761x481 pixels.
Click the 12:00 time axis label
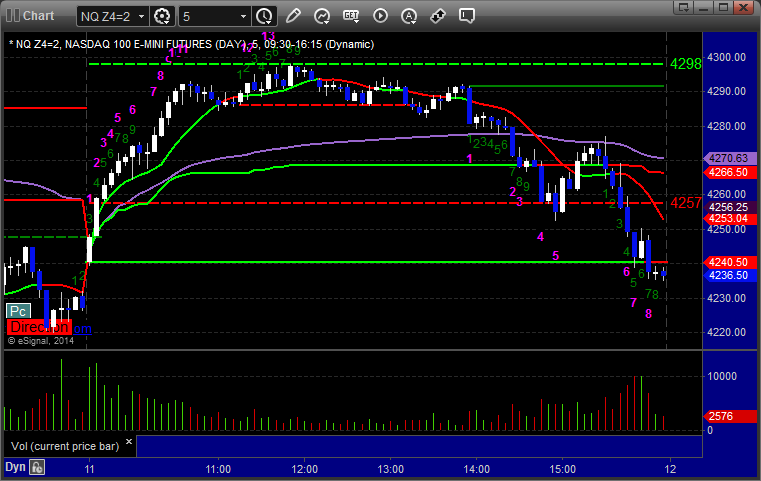(x=304, y=469)
